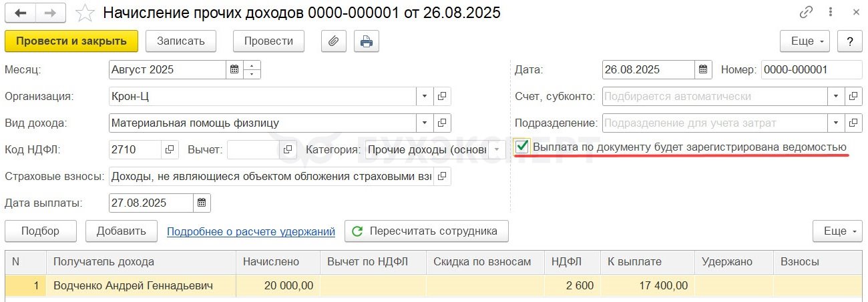
Task: Open Подробнее о расчете удержаний link
Action: 251,231
